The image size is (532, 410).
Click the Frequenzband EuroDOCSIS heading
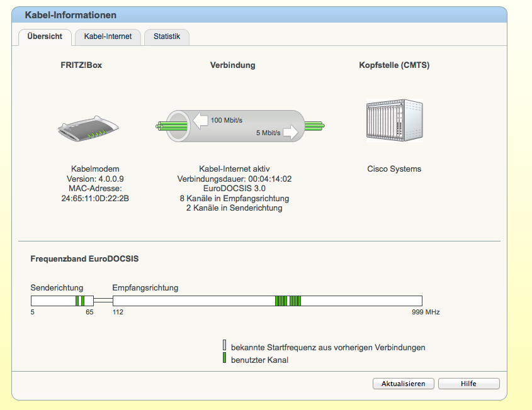coord(84,258)
